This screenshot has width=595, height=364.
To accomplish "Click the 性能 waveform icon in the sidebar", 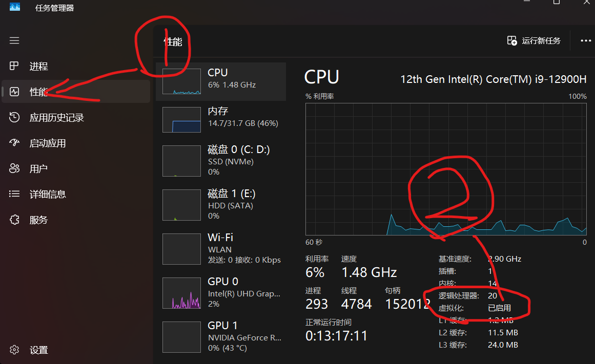I will tap(14, 91).
